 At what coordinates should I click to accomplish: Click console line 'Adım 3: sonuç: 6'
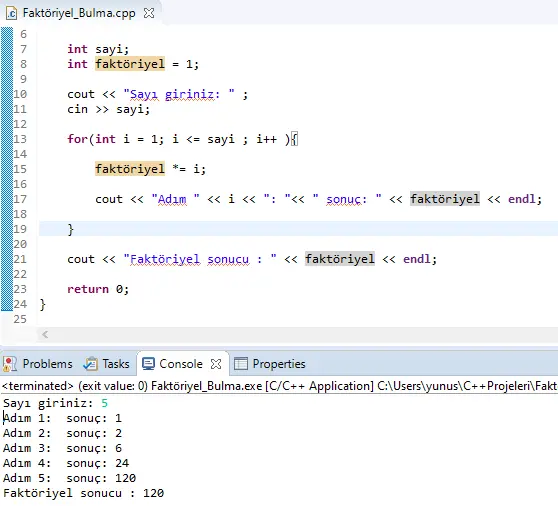click(x=62, y=448)
